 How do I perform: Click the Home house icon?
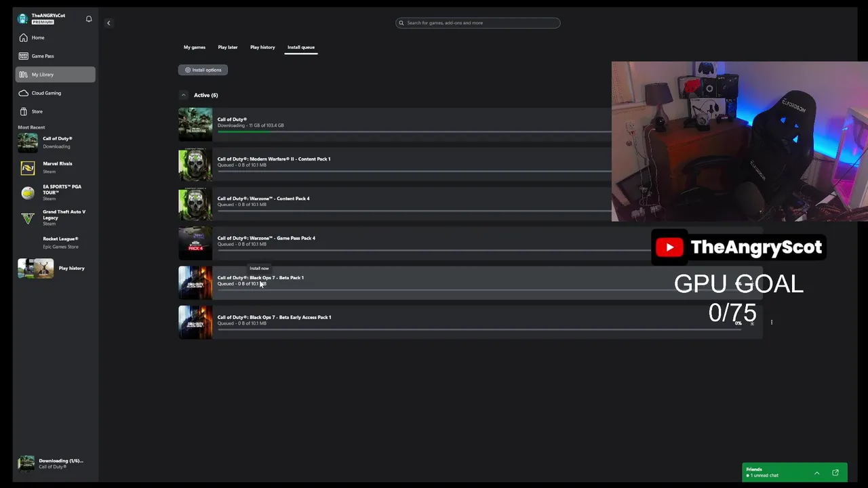click(24, 38)
